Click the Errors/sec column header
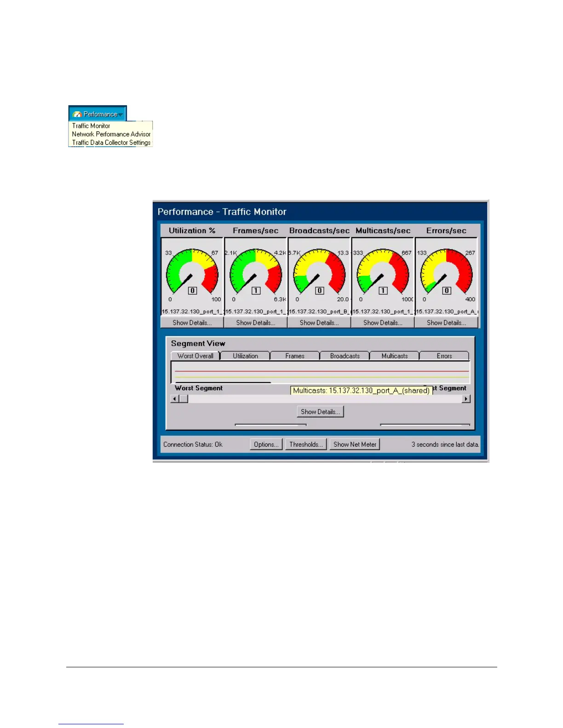This screenshot has width=563, height=728. [446, 230]
